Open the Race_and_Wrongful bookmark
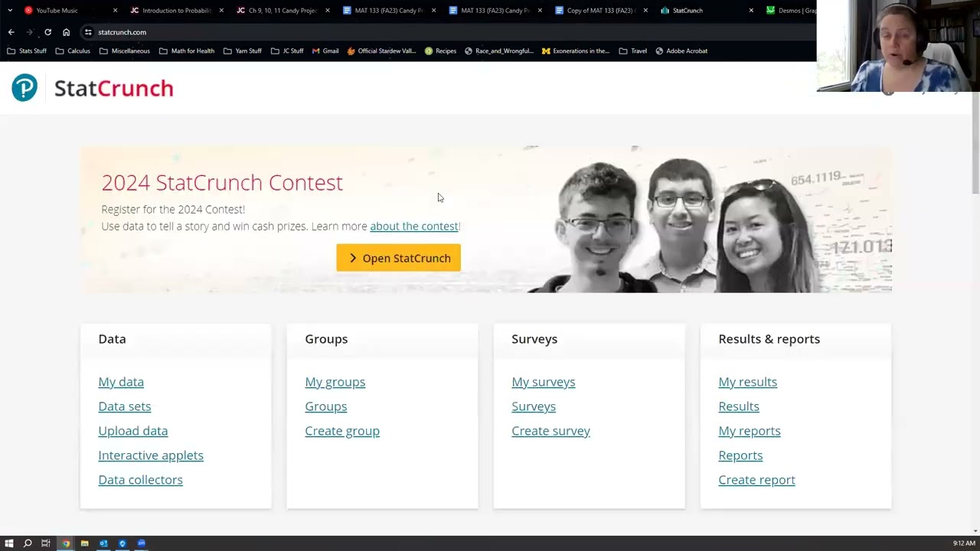Viewport: 980px width, 551px height. click(x=499, y=51)
